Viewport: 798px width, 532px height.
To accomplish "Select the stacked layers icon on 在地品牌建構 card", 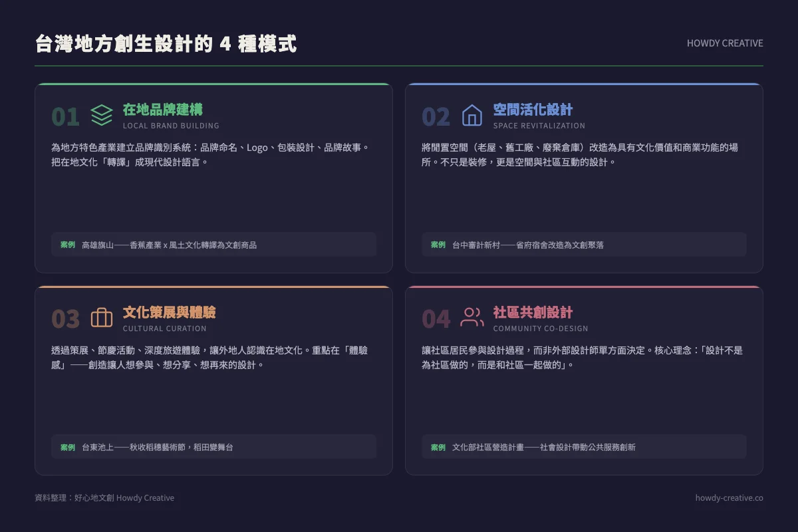I will 101,116.
